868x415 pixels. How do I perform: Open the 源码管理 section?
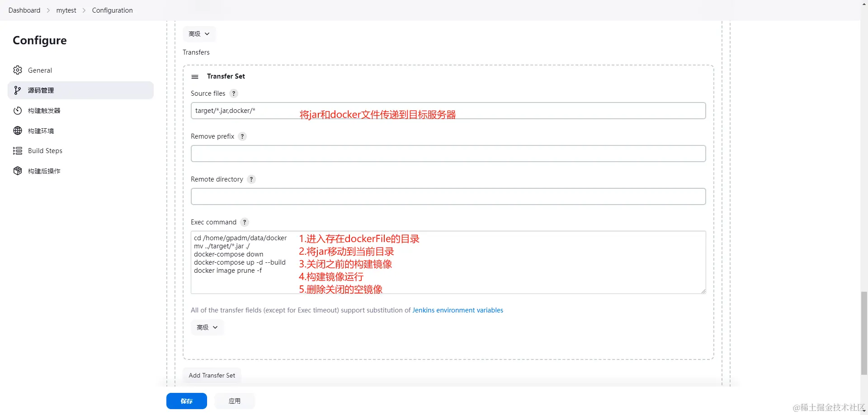click(x=80, y=90)
